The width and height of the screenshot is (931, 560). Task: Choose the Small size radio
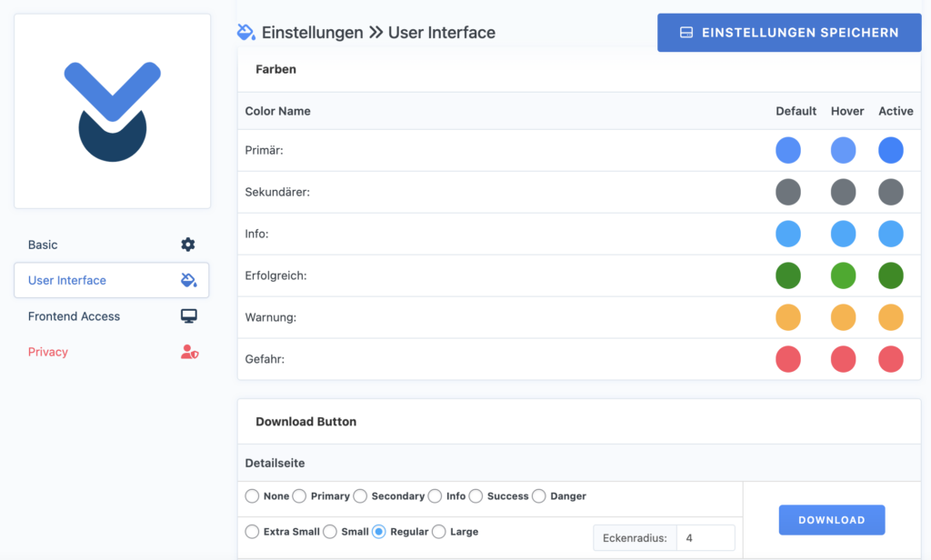point(330,532)
